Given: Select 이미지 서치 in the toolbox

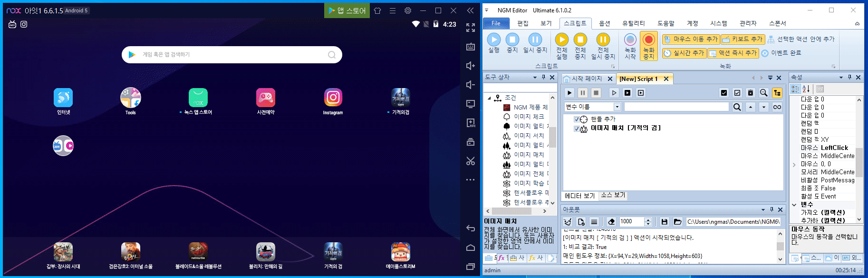Looking at the screenshot, I should click(x=529, y=136).
